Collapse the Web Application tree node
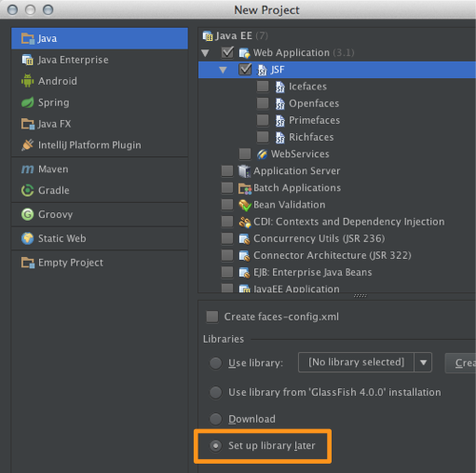 [x=205, y=53]
